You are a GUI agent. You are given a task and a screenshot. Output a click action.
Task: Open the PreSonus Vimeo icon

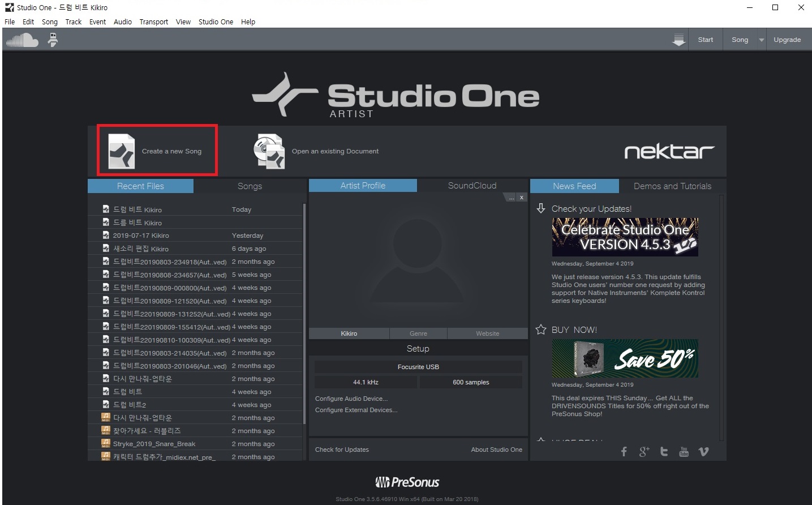coord(703,451)
